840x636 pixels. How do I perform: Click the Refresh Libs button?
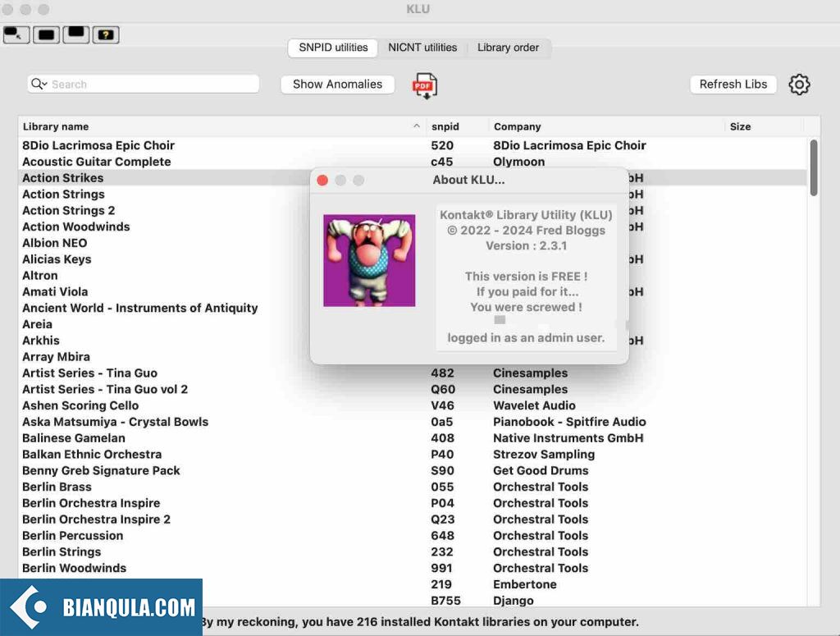(x=733, y=85)
